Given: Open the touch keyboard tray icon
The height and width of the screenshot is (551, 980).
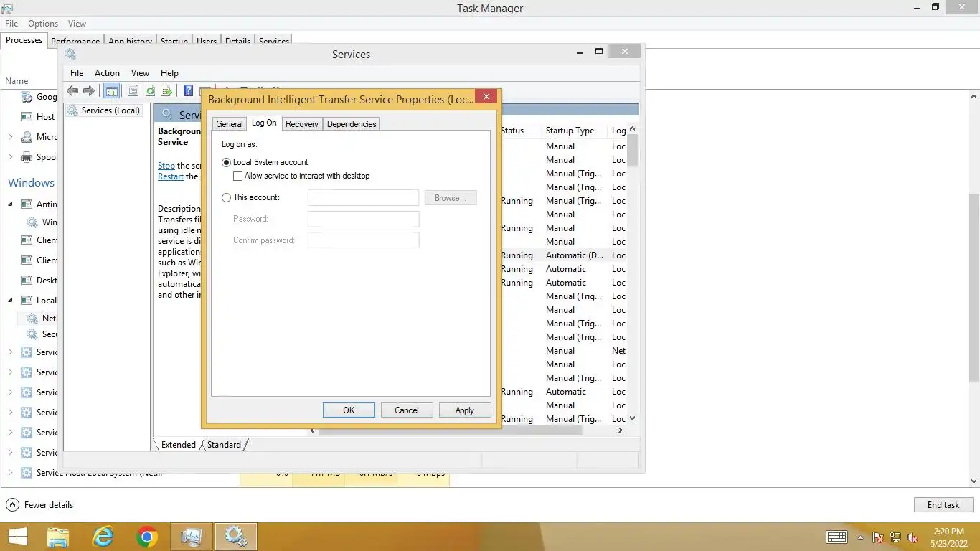Looking at the screenshot, I should pos(837,537).
